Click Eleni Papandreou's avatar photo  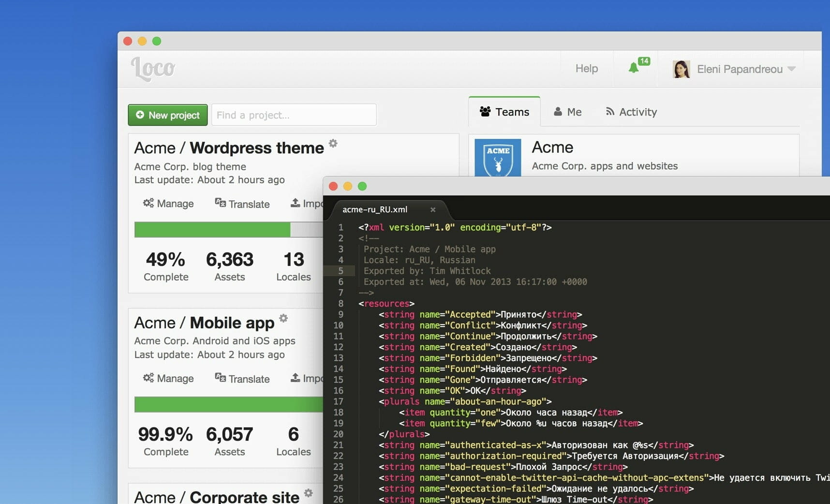pos(682,69)
